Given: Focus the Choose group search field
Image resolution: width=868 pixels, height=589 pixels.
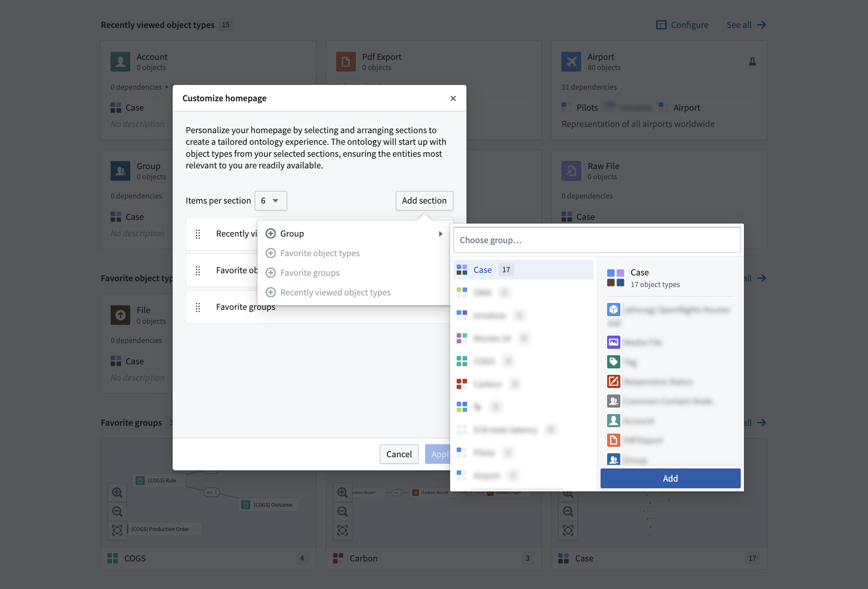Looking at the screenshot, I should tap(596, 240).
